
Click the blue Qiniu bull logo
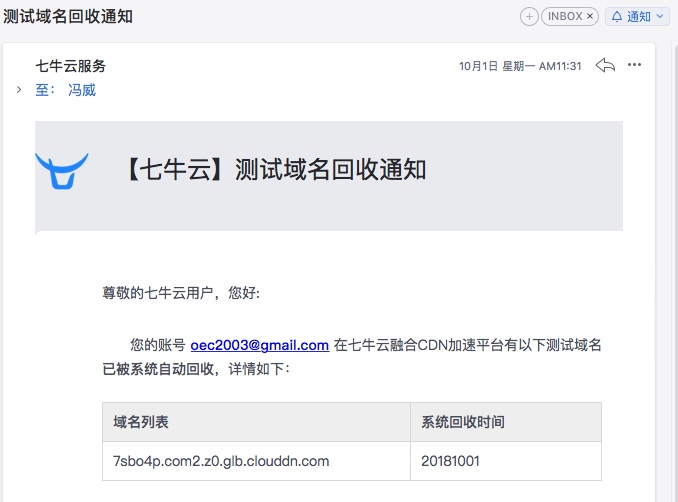tap(62, 171)
